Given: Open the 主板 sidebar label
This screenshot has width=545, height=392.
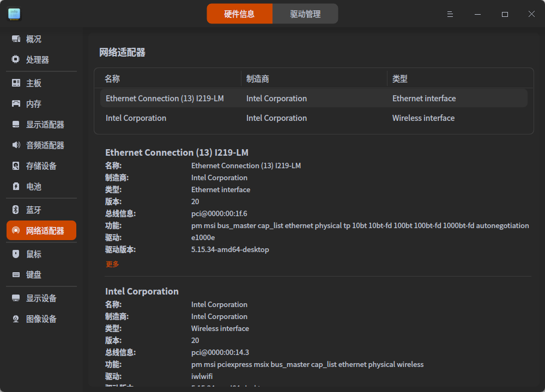Looking at the screenshot, I should [x=34, y=83].
